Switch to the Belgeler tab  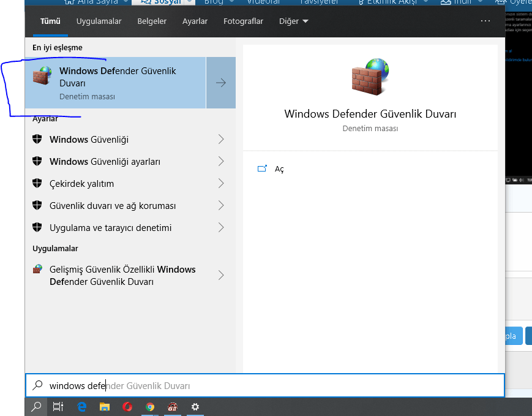(152, 21)
